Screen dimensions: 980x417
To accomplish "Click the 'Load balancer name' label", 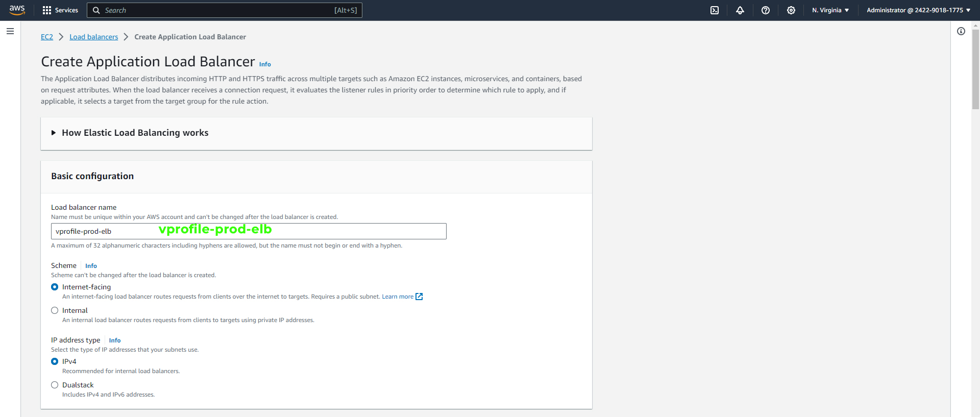I will coord(84,207).
